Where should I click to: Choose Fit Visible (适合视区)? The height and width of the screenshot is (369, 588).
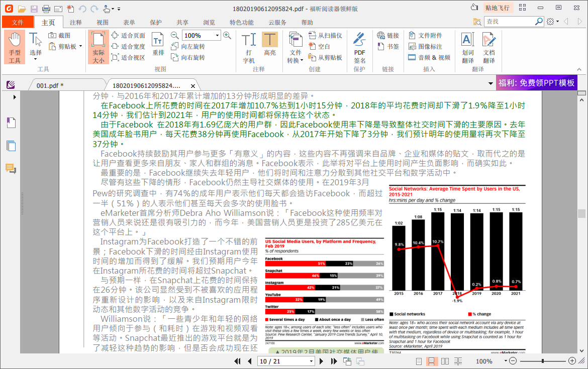(x=128, y=57)
